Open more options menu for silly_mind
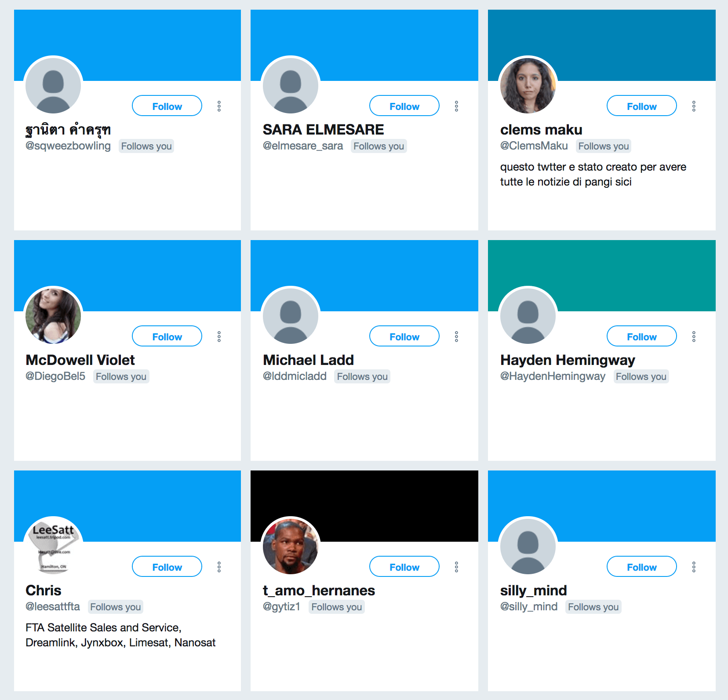The height and width of the screenshot is (700, 728). pyautogui.click(x=694, y=567)
